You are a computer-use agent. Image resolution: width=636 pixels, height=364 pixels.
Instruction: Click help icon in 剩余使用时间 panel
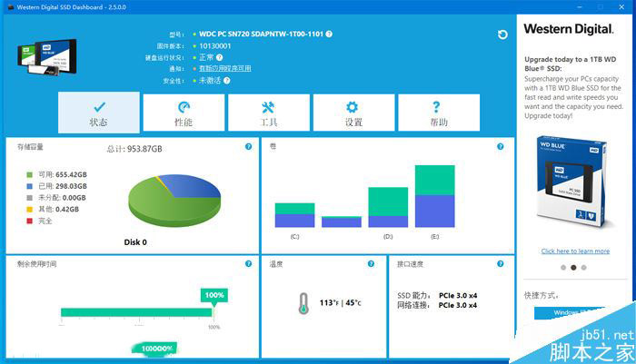click(x=248, y=263)
